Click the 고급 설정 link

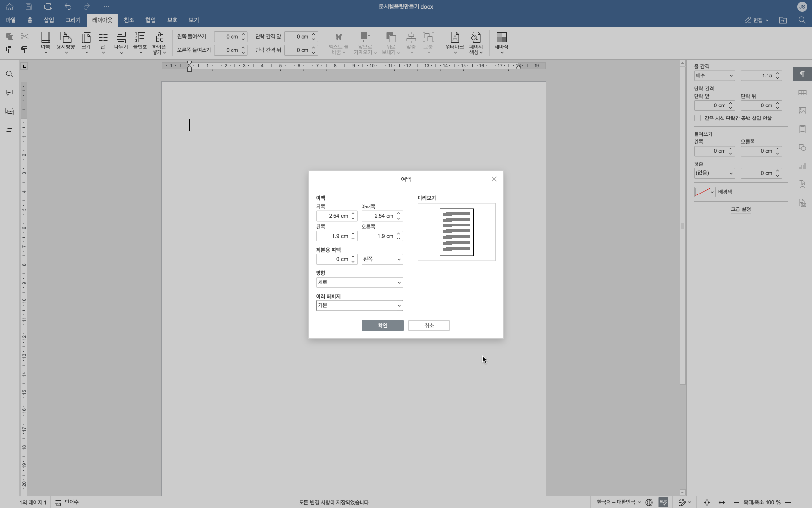pos(740,209)
